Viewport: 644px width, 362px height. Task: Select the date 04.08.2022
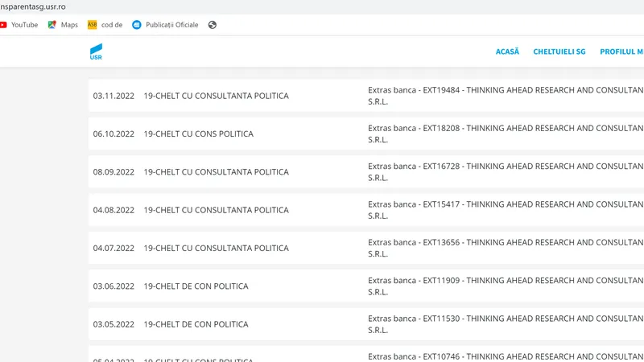tap(114, 210)
